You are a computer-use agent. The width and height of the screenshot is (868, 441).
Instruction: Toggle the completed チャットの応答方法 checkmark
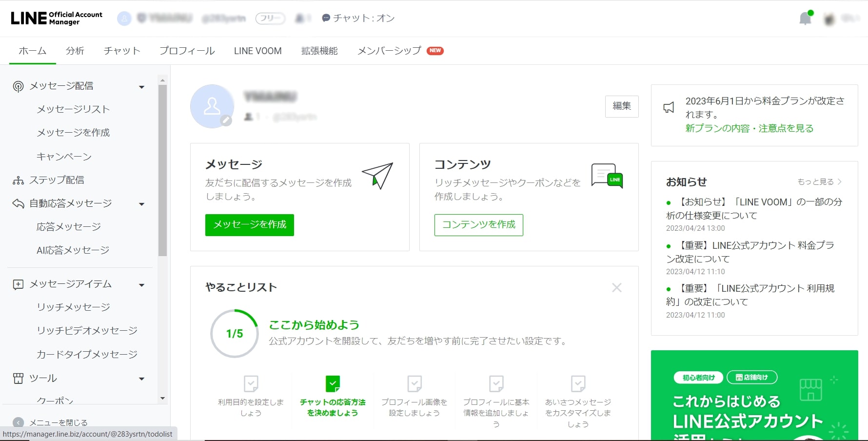click(333, 384)
